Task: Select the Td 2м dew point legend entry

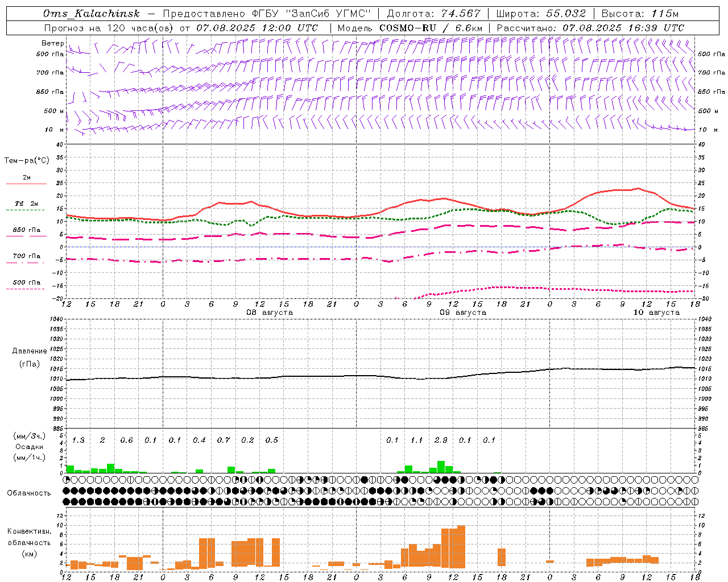Action: pyautogui.click(x=26, y=203)
